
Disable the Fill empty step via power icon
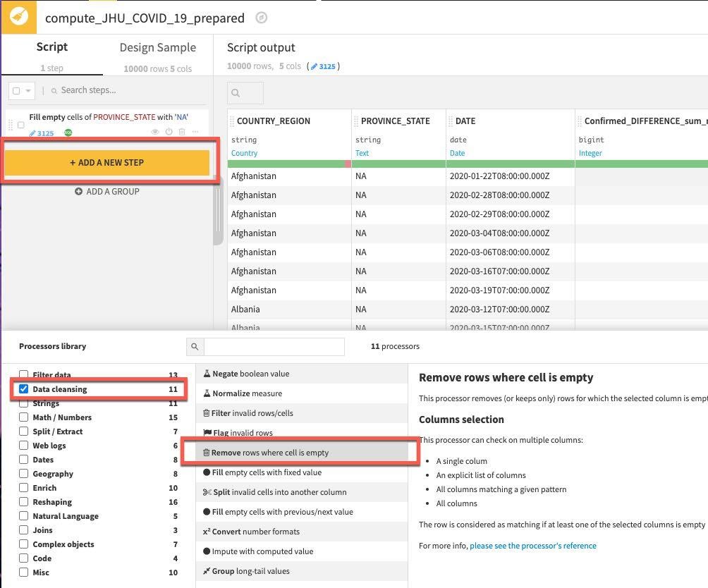click(169, 132)
